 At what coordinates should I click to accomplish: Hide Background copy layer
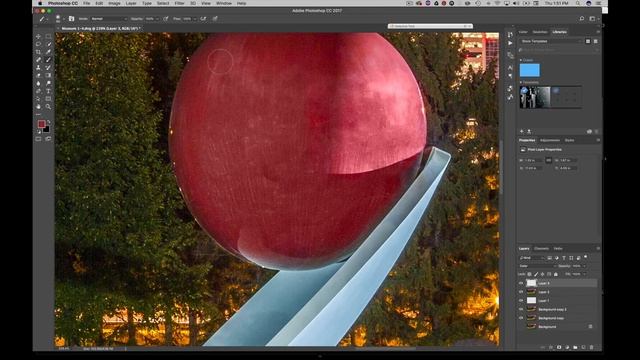(x=521, y=318)
